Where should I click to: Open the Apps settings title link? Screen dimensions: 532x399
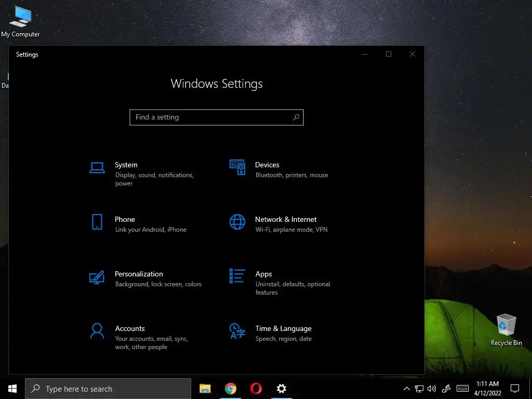(263, 274)
